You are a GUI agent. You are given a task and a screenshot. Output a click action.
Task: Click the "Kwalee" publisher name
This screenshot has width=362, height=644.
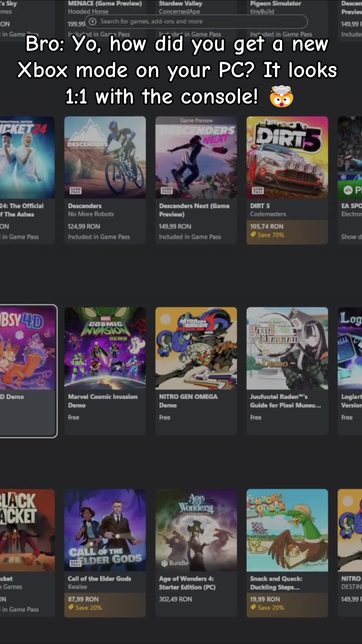tap(77, 587)
